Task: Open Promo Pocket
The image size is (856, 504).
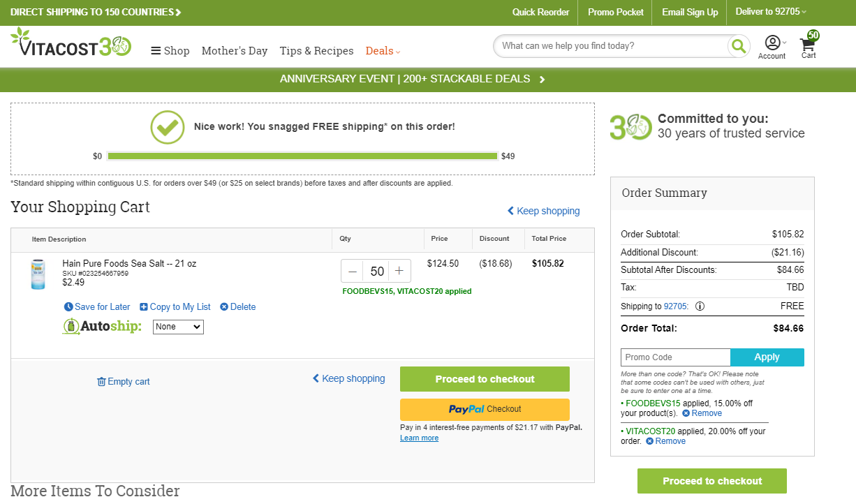Action: (x=615, y=12)
